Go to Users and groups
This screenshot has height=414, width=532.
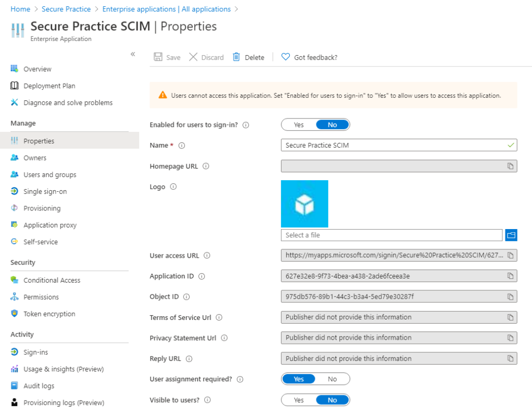pos(50,174)
